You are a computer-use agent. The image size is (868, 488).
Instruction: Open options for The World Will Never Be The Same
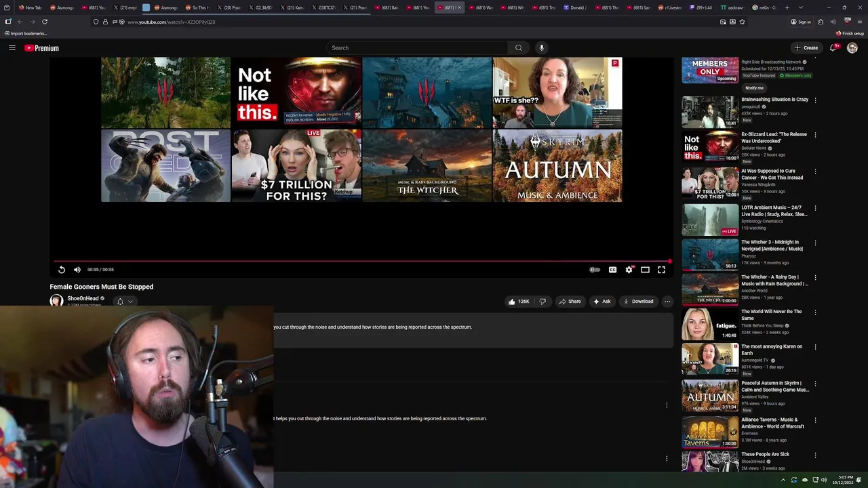pyautogui.click(x=815, y=312)
